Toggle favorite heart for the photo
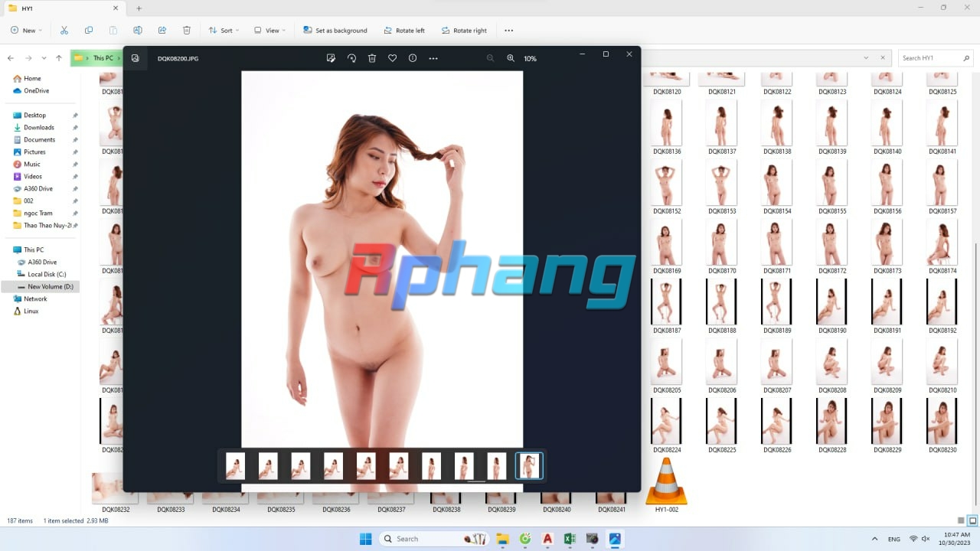This screenshot has height=551, width=980. [393, 58]
